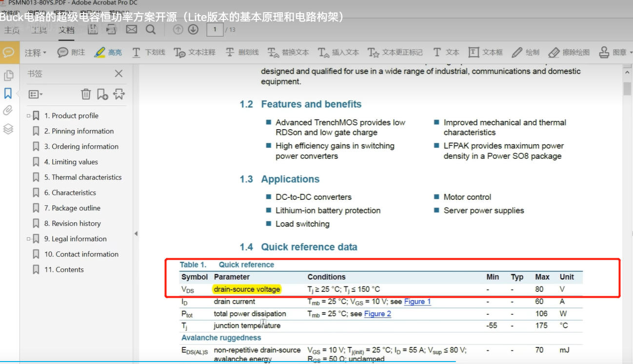Switch to the 工具 tools tab
The height and width of the screenshot is (364, 633).
[39, 30]
